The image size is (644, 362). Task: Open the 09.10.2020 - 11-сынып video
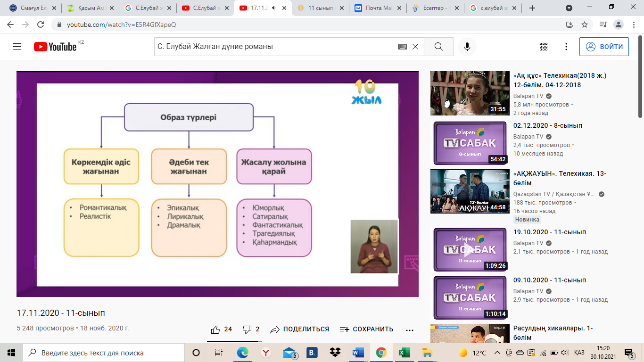click(x=550, y=280)
